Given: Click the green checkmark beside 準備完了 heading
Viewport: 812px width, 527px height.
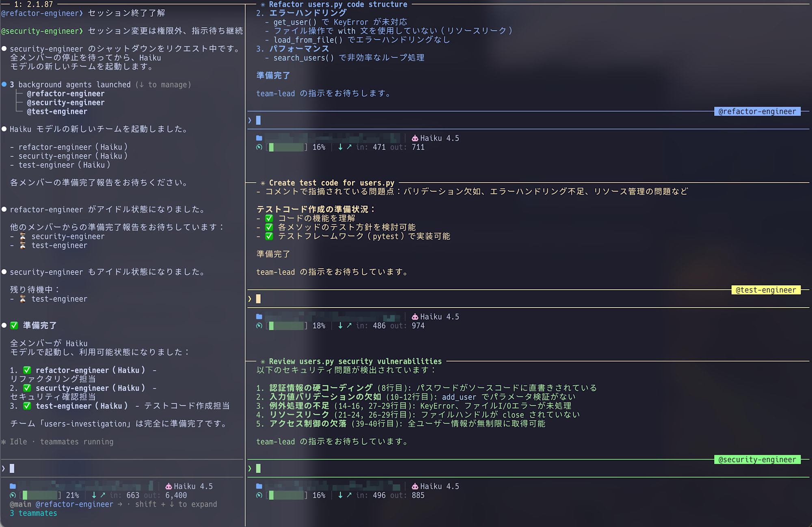Looking at the screenshot, I should pyautogui.click(x=14, y=325).
